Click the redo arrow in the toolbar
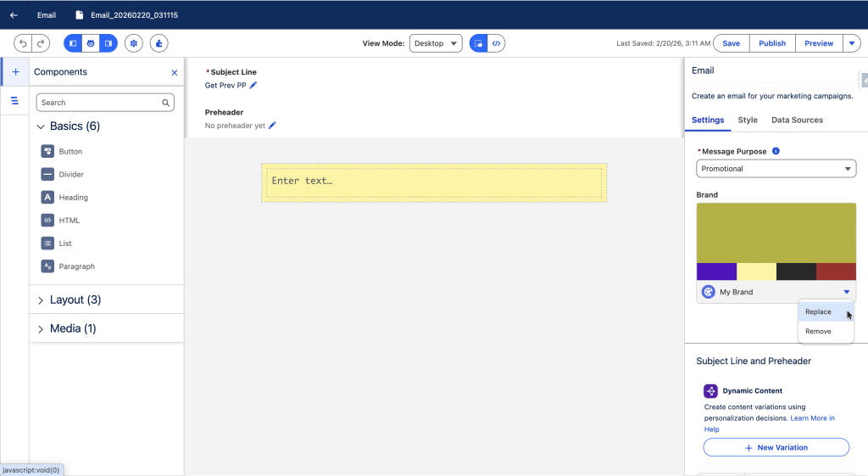The image size is (868, 476). tap(41, 43)
